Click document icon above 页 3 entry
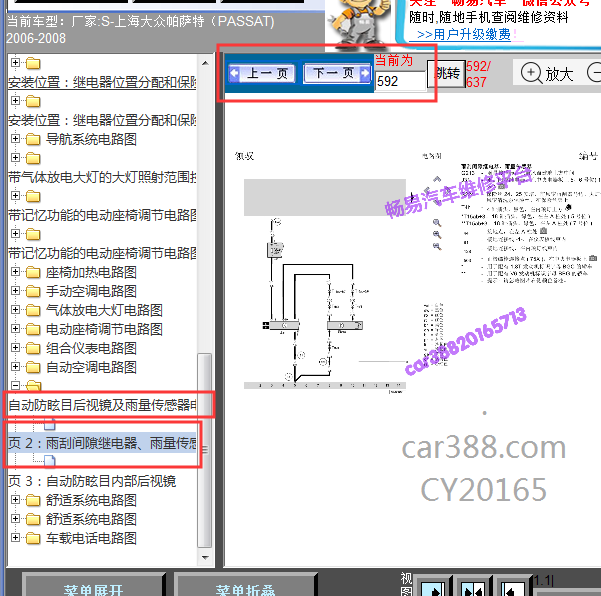Image resolution: width=601 pixels, height=596 pixels. 50,461
